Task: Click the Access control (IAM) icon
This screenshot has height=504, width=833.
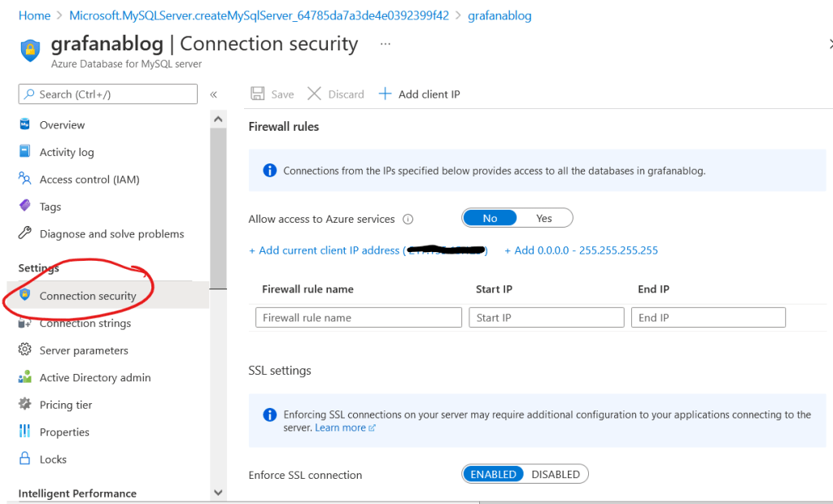Action: [x=24, y=180]
